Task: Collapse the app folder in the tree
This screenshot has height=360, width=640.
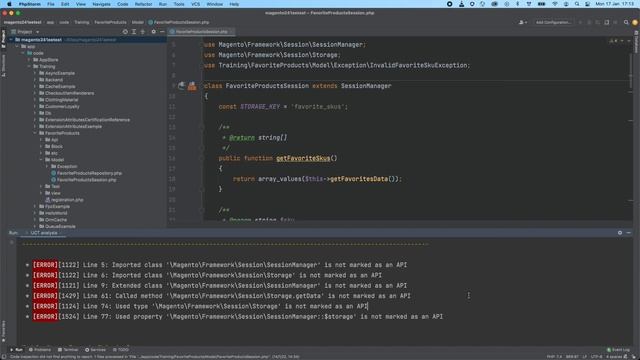Action: pos(17,47)
